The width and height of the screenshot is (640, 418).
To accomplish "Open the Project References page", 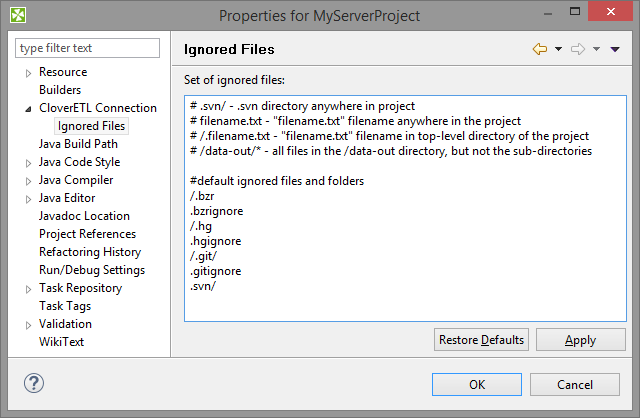I will (x=87, y=234).
